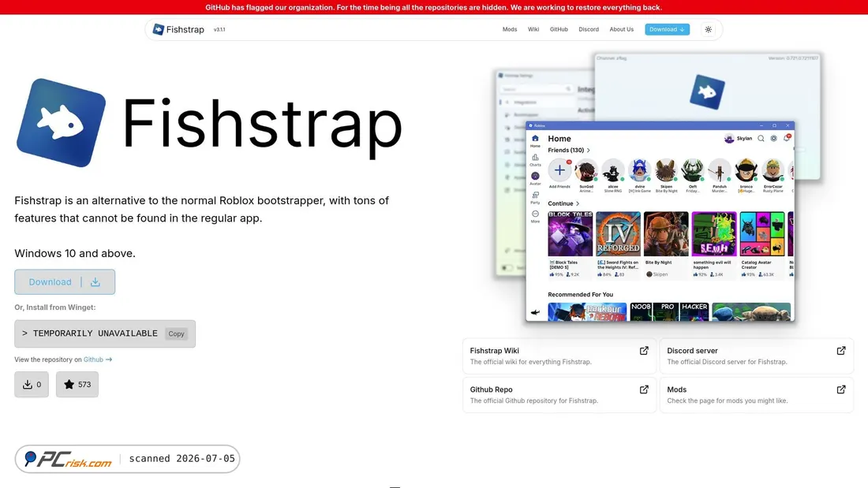Click the settings gear icon in Roblox window
This screenshot has height=488, width=868.
[x=774, y=138]
